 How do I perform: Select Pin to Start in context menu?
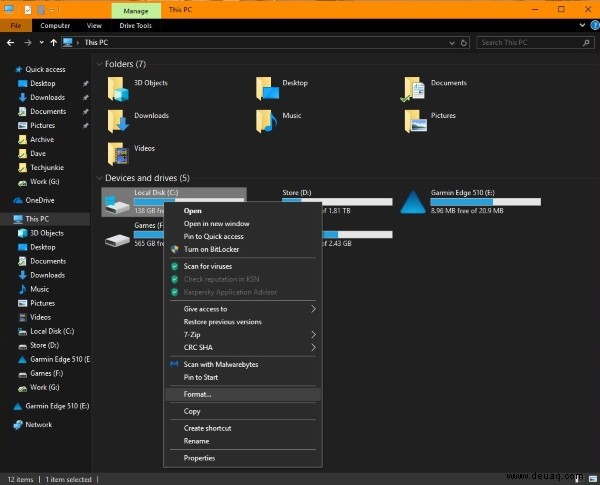click(243, 377)
